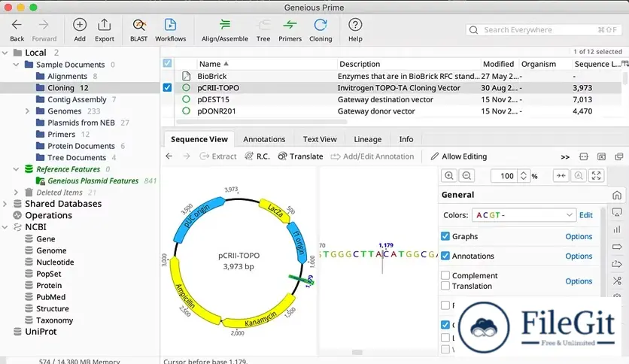Click the fit-to-width arrows icon
629x364 pixels.
561,175
